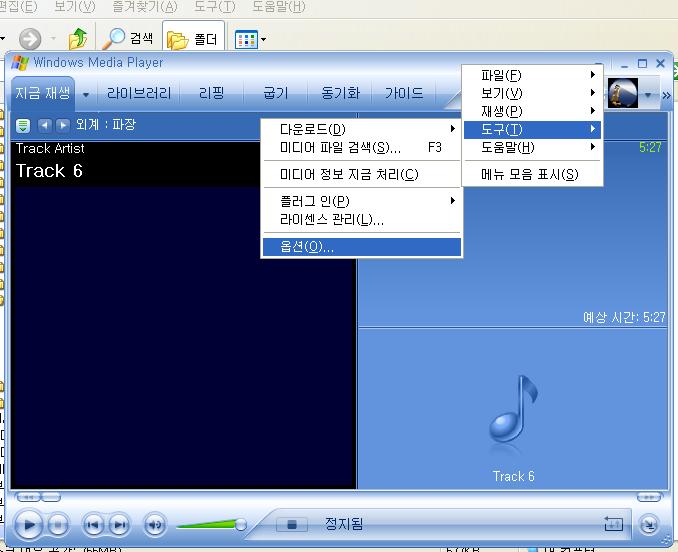Switch to compact mode icon at bottom right
The width and height of the screenshot is (678, 552).
pos(648,523)
